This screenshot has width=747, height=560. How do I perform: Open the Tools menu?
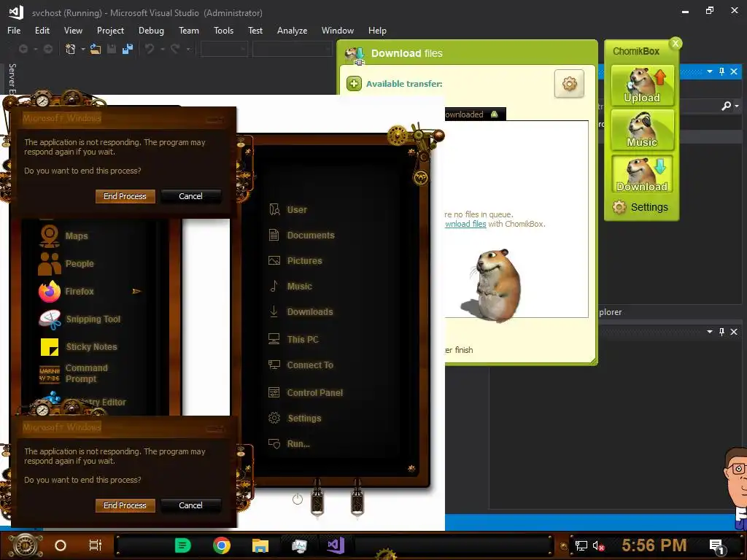click(x=223, y=31)
